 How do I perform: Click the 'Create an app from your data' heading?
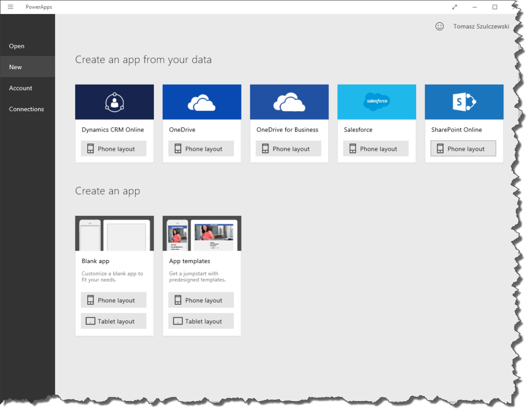(x=143, y=60)
